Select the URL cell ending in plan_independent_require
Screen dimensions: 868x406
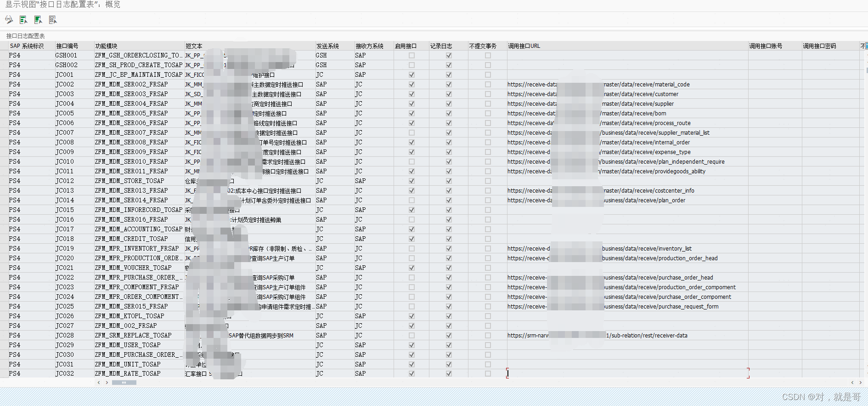pyautogui.click(x=627, y=161)
